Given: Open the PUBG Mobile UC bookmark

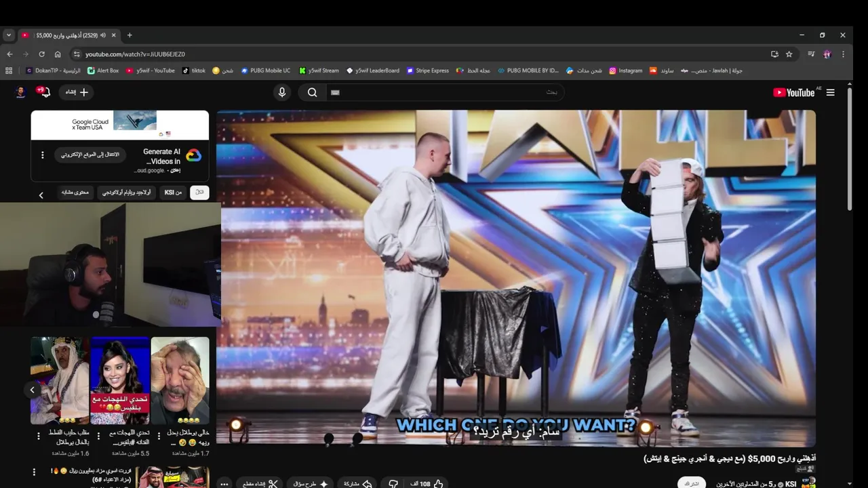Looking at the screenshot, I should click(265, 70).
